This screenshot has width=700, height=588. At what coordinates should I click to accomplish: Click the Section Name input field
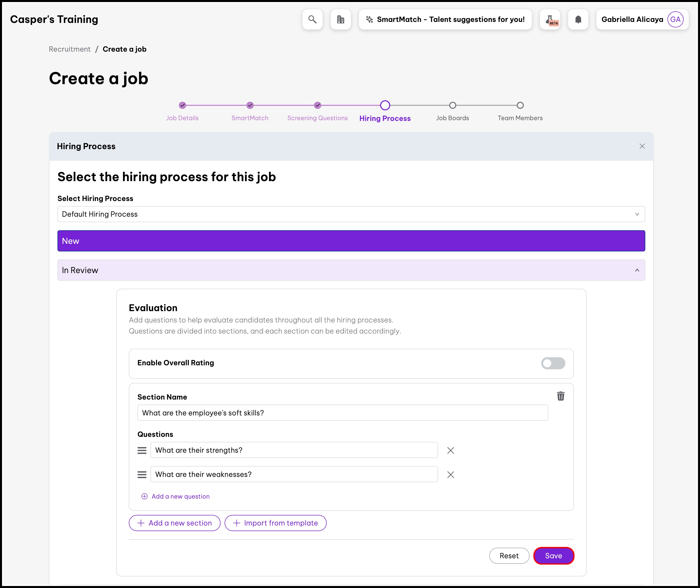(x=342, y=413)
